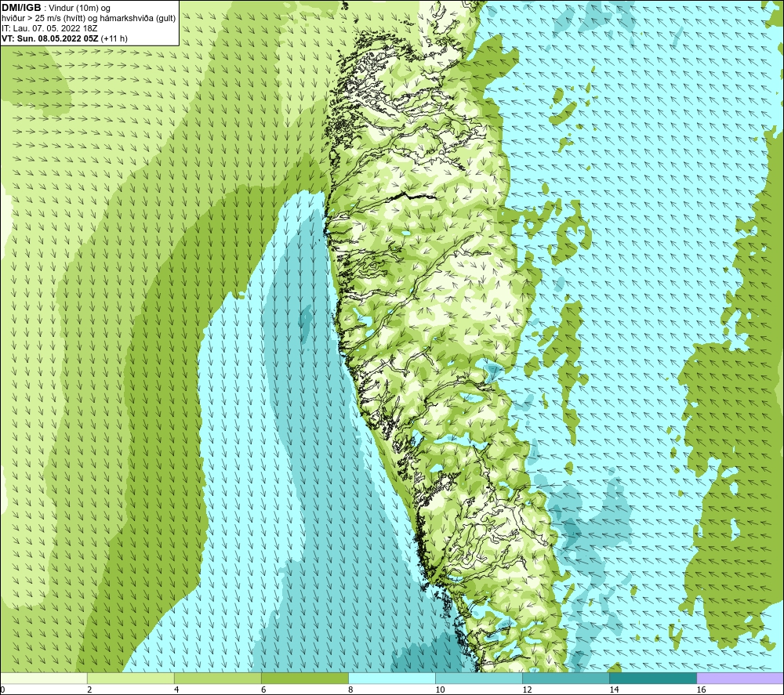This screenshot has width=784, height=695.
Task: Click the scale label '2'
Action: point(89,690)
